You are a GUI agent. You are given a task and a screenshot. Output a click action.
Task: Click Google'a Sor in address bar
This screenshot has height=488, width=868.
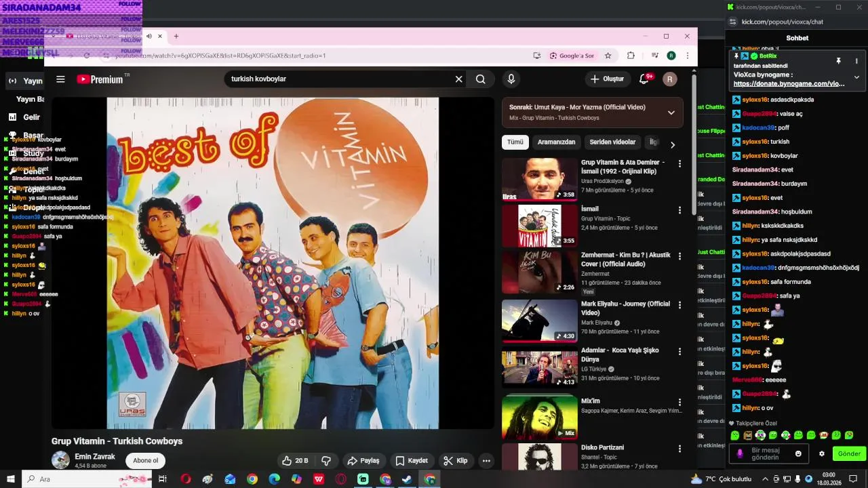point(572,56)
